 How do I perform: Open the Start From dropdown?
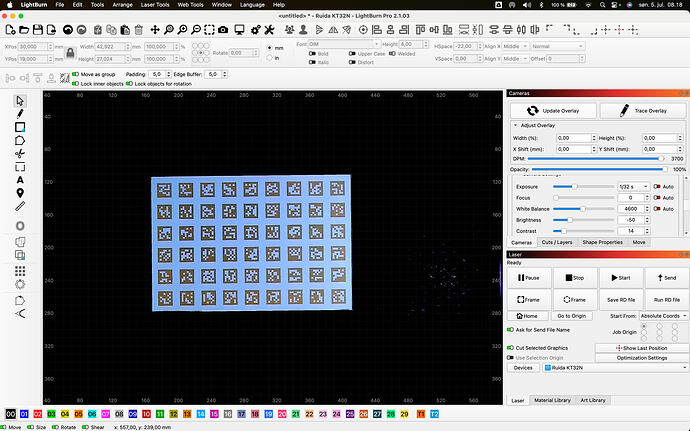pyautogui.click(x=664, y=316)
